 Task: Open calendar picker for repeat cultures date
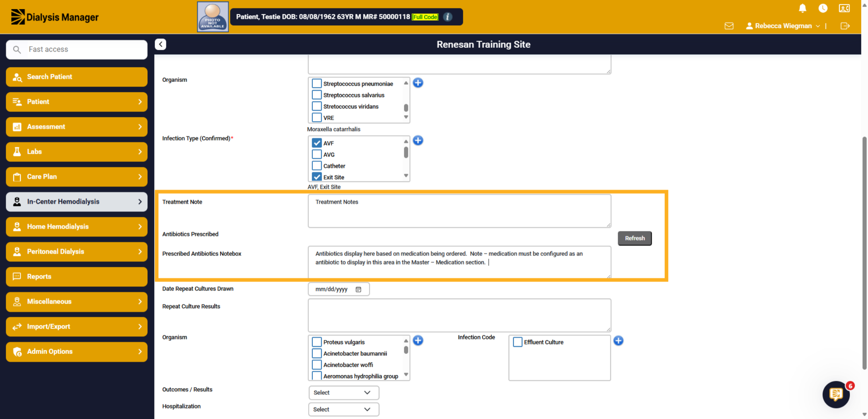358,289
